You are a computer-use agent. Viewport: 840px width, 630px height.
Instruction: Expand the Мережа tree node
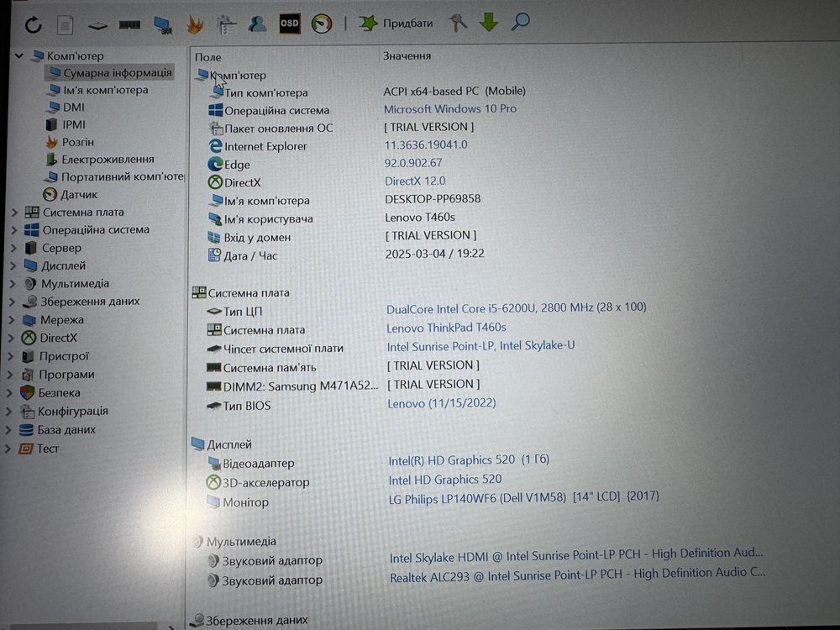(x=12, y=320)
